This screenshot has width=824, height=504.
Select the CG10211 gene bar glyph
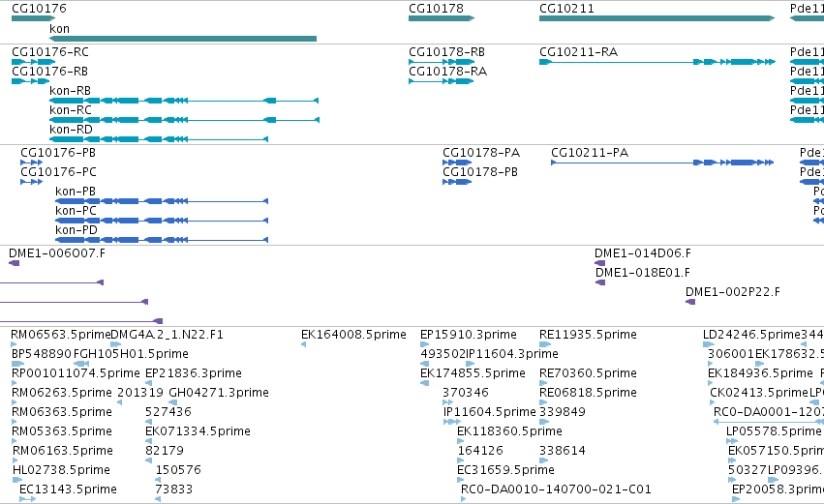tap(656, 18)
